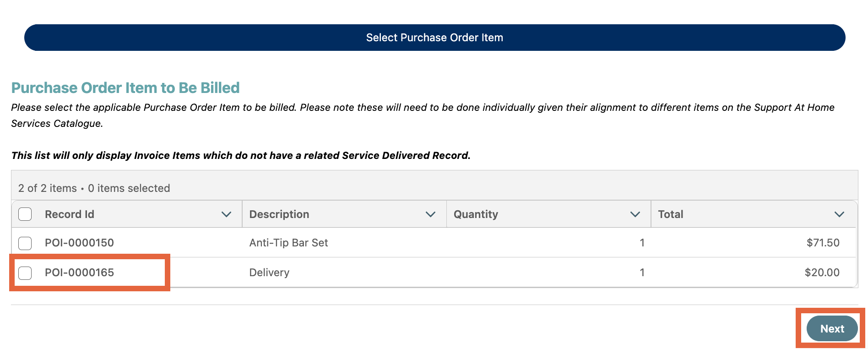This screenshot has width=868, height=349.
Task: Click the POI-0000165 record id text
Action: pyautogui.click(x=79, y=273)
